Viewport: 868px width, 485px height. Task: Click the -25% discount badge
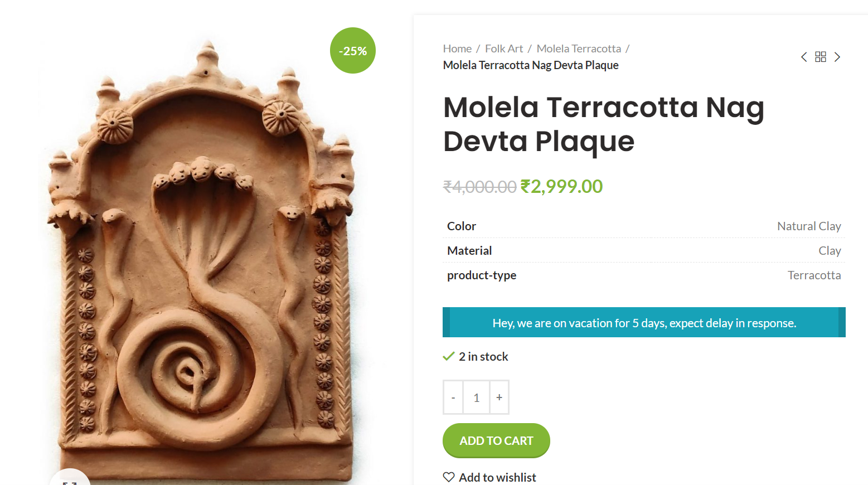[x=353, y=51]
